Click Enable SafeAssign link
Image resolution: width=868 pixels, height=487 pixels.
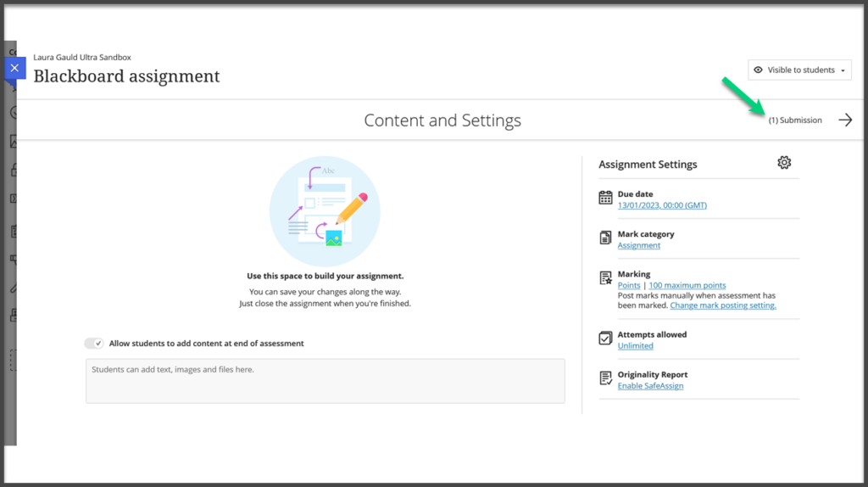(650, 385)
